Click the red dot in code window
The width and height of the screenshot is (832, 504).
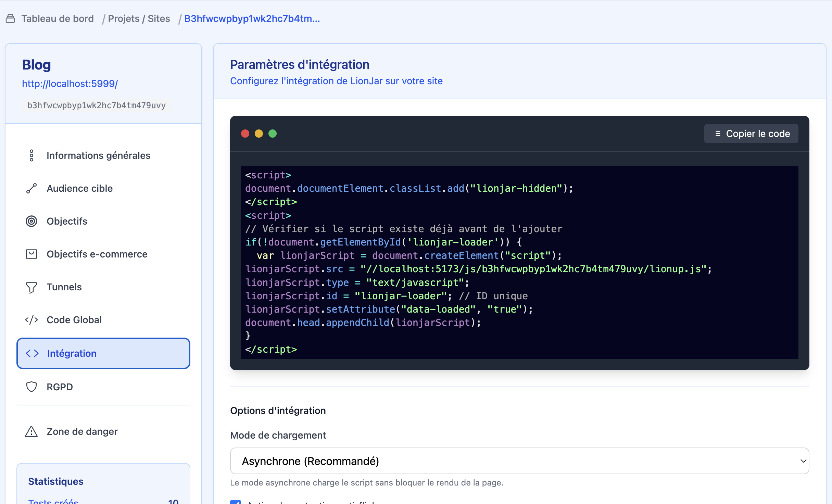pyautogui.click(x=245, y=134)
